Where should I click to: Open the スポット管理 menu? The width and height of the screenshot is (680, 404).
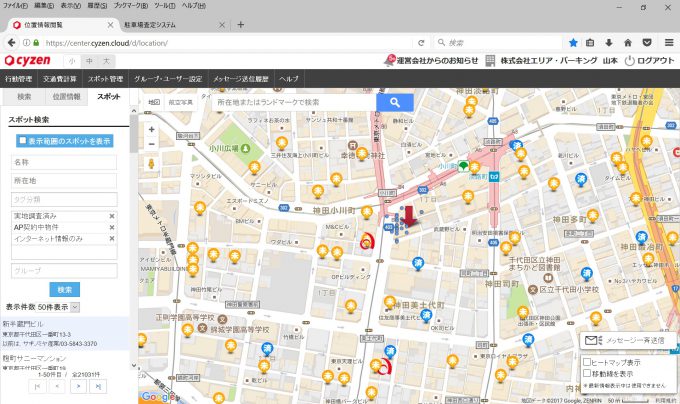(x=105, y=79)
